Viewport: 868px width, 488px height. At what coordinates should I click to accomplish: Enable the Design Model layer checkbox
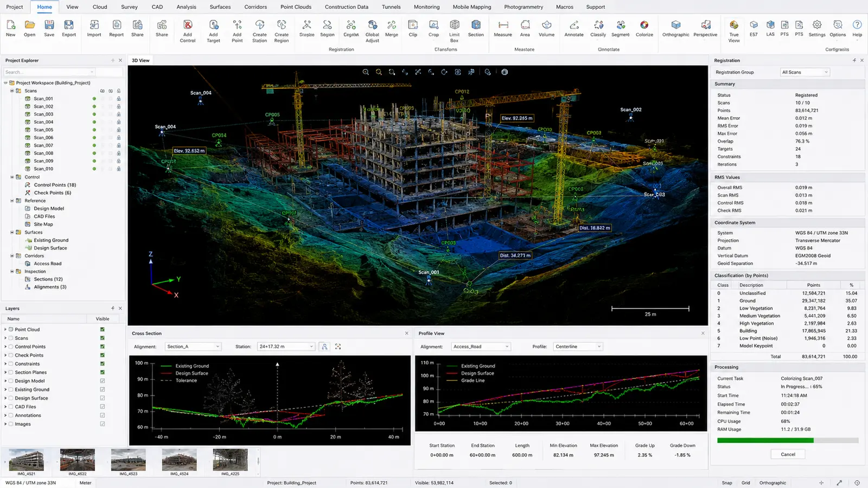click(103, 381)
